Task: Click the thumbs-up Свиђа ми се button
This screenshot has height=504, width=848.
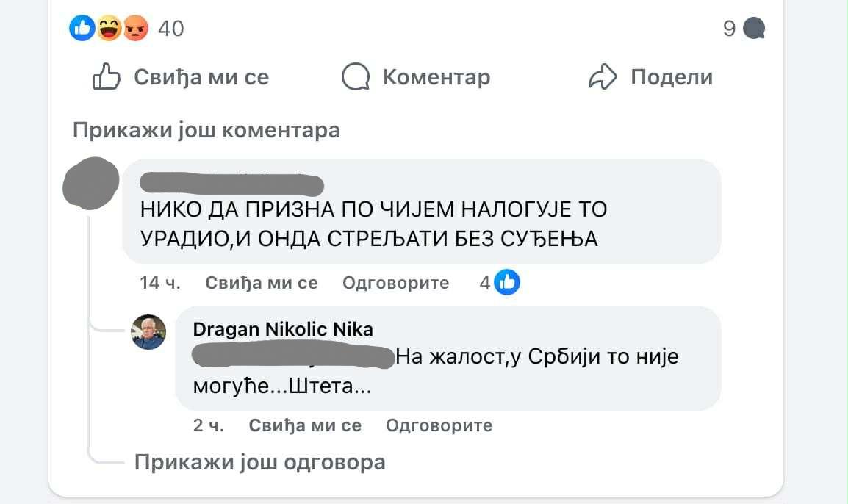Action: pos(181,77)
